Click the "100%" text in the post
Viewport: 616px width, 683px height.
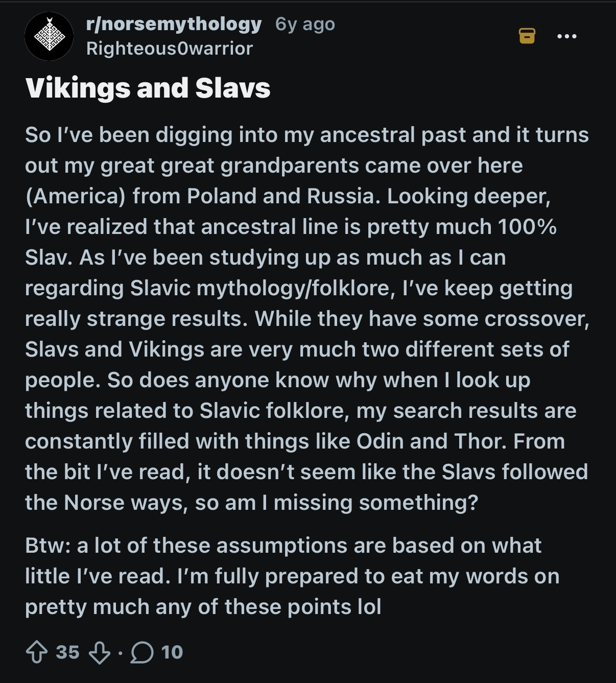[527, 227]
